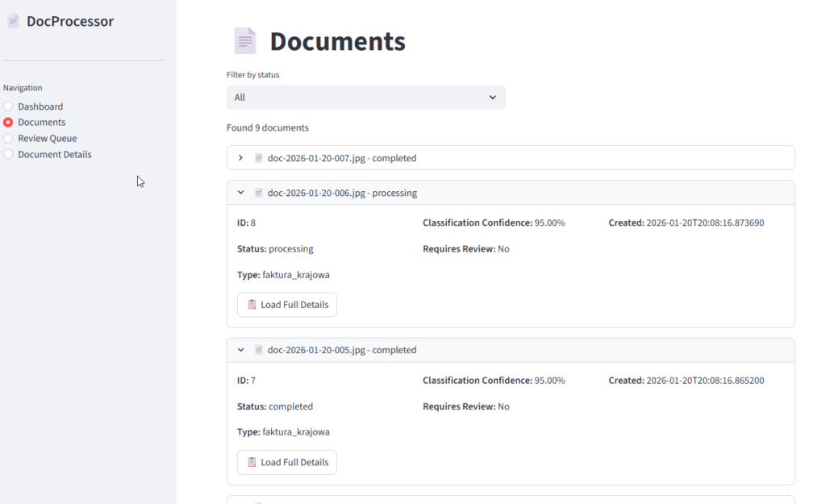Click clipboard icon in Load Full Details for ID 8
Image resolution: width=826 pixels, height=504 pixels.
pos(252,305)
